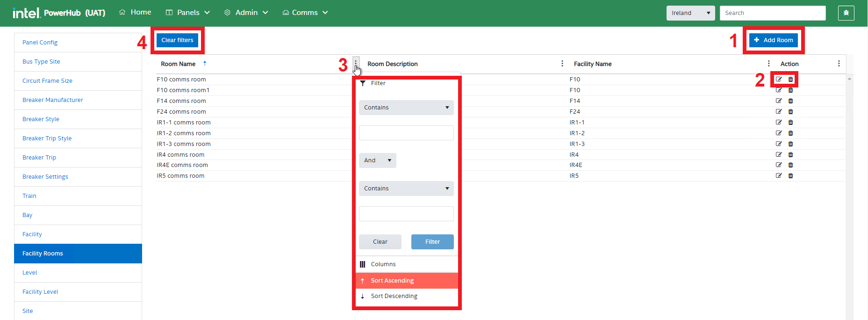The image size is (868, 320).
Task: Open Room Description column menu dots
Action: coord(562,64)
